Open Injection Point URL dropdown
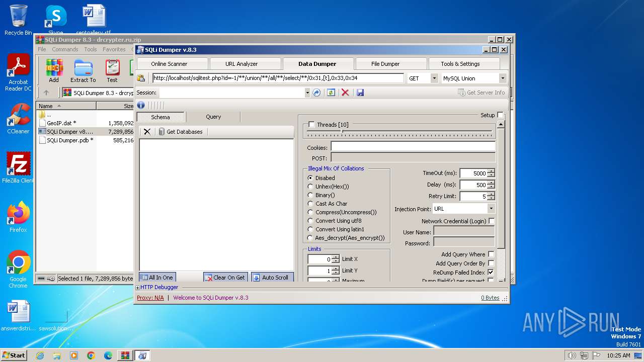 click(491, 209)
